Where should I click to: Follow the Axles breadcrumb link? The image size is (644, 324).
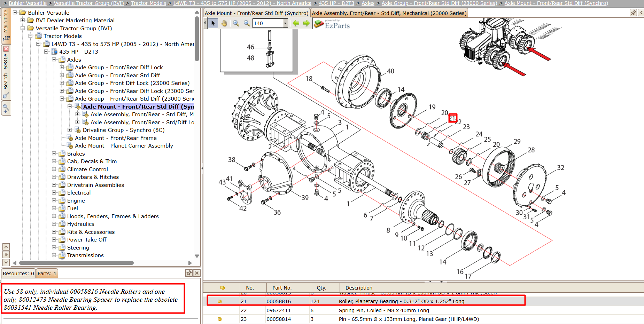(368, 3)
